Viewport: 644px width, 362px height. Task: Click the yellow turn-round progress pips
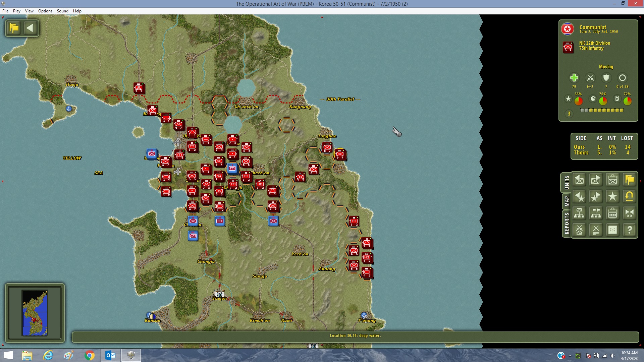602,110
